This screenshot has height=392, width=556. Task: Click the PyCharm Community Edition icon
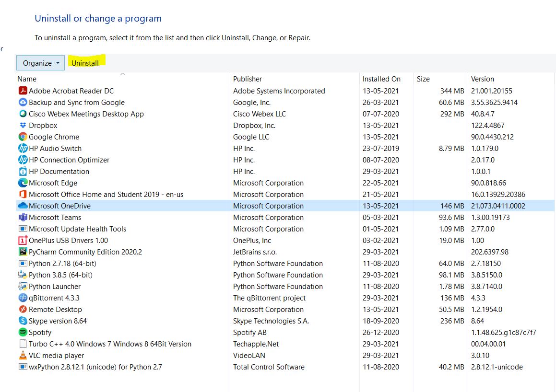point(23,252)
